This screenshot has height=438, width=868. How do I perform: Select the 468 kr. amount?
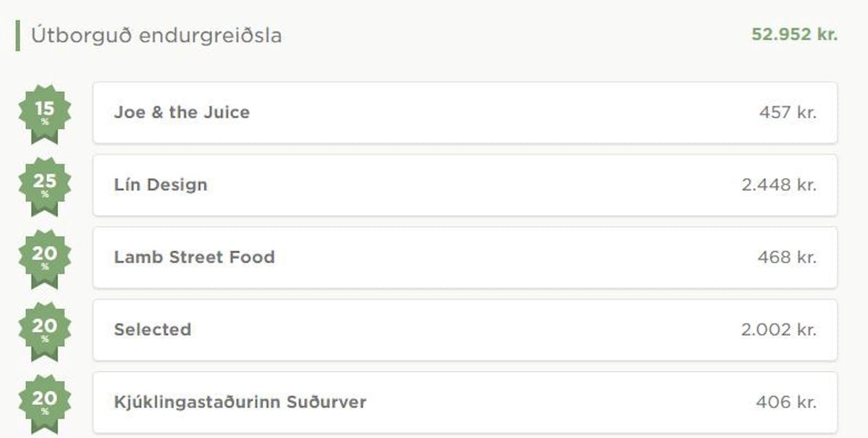coord(787,258)
